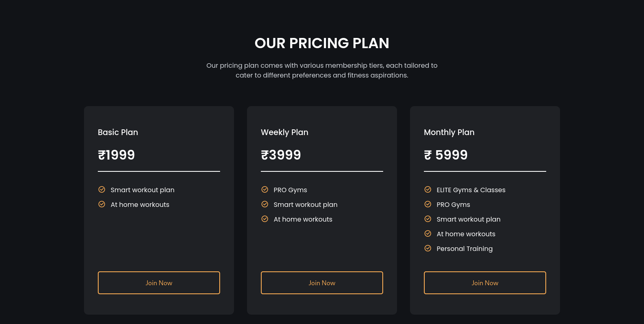This screenshot has width=644, height=324.
Task: Click Monthly Plan's Smart workout plan check icon
Action: [x=428, y=219]
